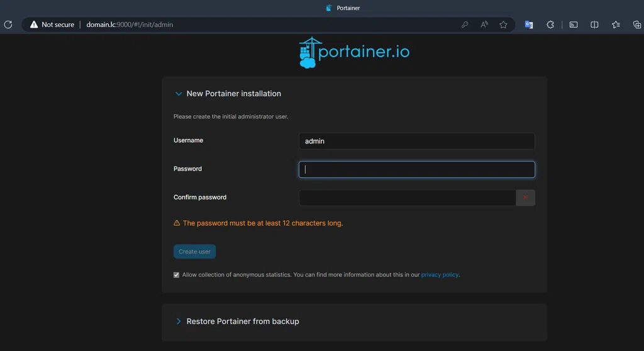Viewport: 644px width, 351px height.
Task: Open the favorites list icon
Action: point(616,25)
